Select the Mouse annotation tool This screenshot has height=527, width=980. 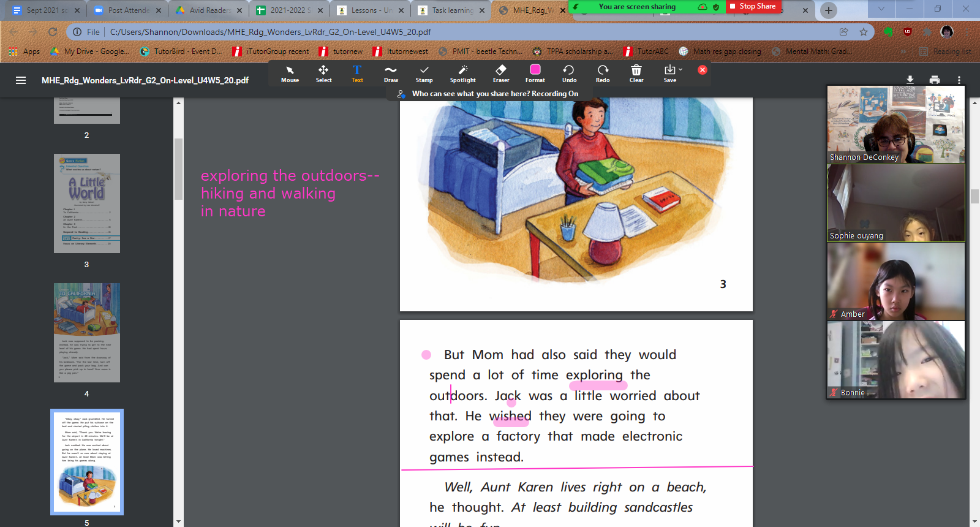(290, 74)
